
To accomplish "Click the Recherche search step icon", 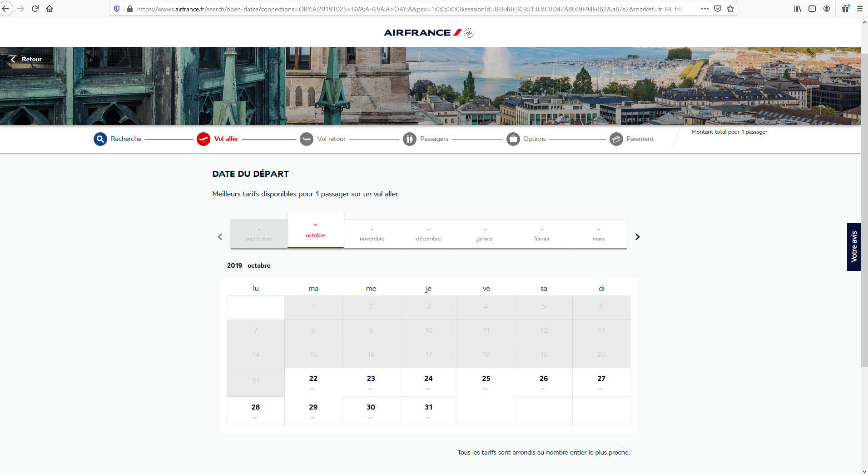I will [99, 139].
